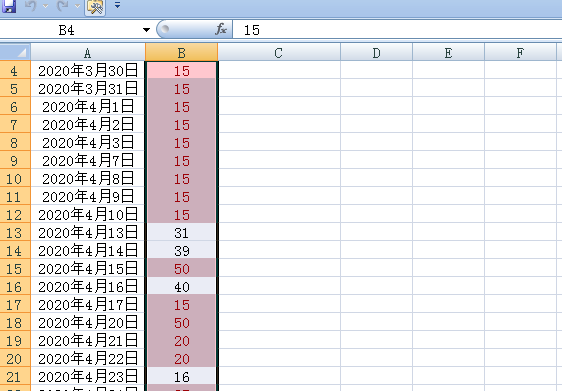Viewport: 562px width, 391px height.
Task: Click cell with date 2020年4月10日
Action: pyautogui.click(x=88, y=214)
